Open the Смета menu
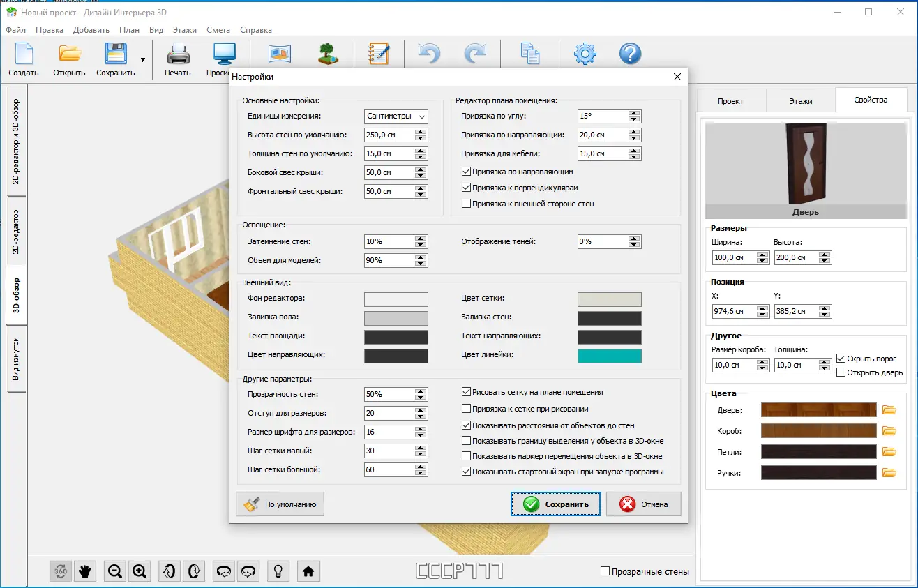Screen dimensions: 918x588 coord(218,30)
